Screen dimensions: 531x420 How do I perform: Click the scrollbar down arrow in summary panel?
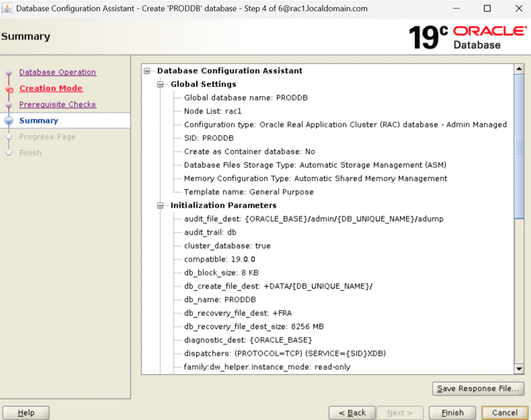tap(519, 368)
